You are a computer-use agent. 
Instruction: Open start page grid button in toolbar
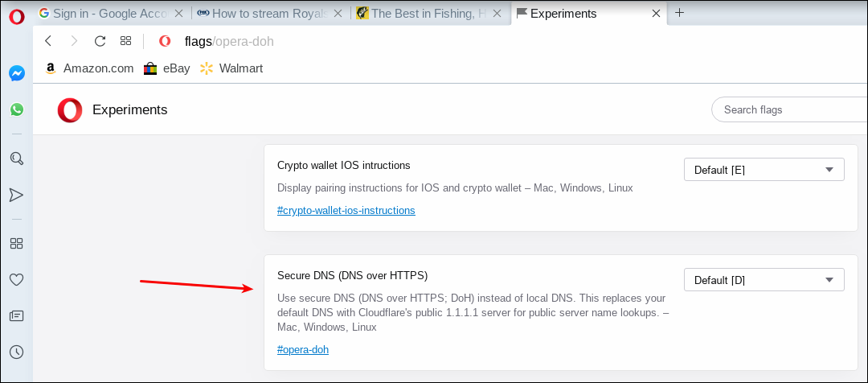coord(125,40)
